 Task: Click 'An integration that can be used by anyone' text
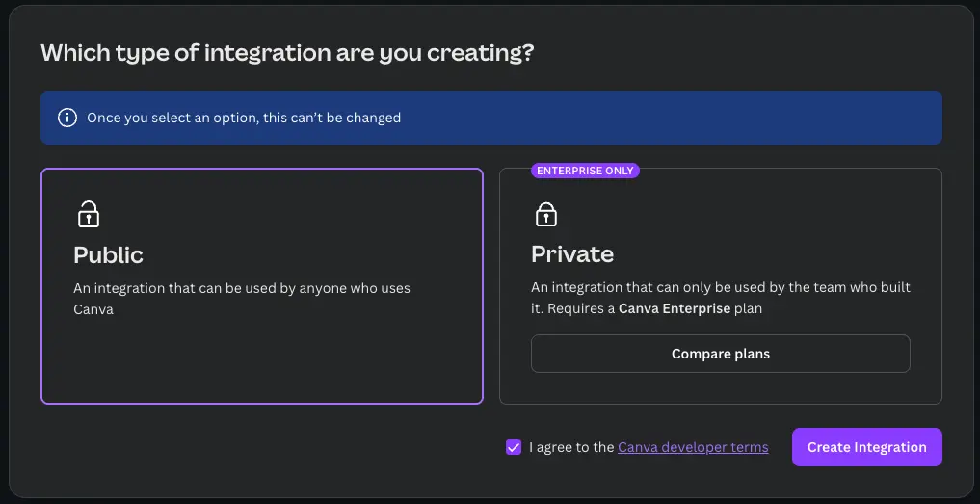coord(242,299)
